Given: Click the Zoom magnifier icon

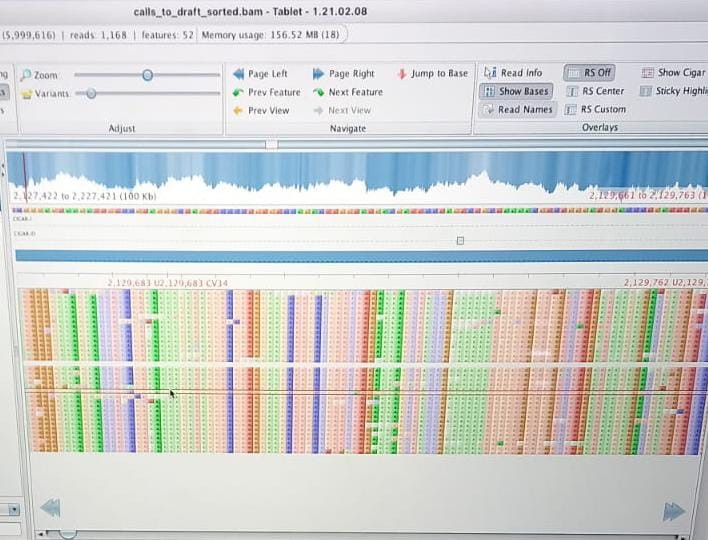Looking at the screenshot, I should [x=26, y=74].
